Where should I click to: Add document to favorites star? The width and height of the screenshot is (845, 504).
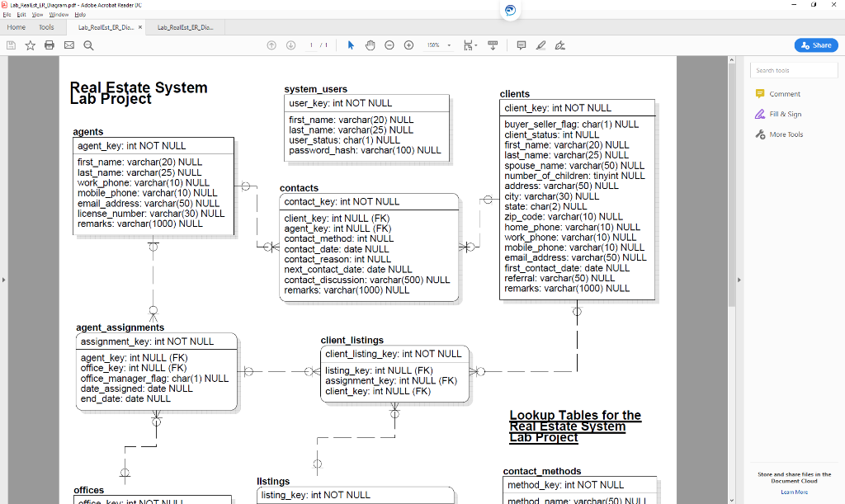click(29, 45)
